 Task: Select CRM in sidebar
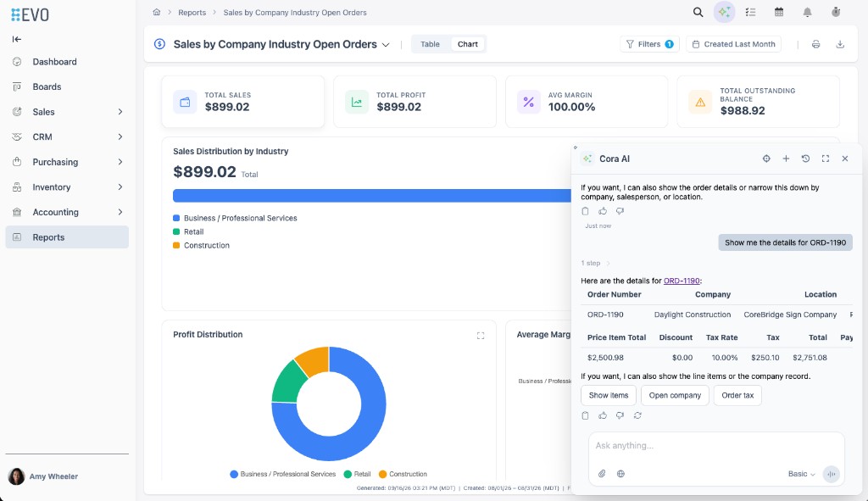coord(42,136)
